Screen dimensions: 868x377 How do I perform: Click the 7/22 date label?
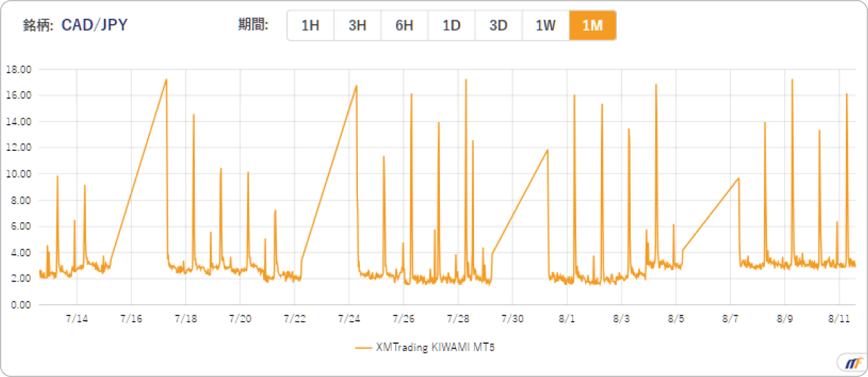(294, 318)
